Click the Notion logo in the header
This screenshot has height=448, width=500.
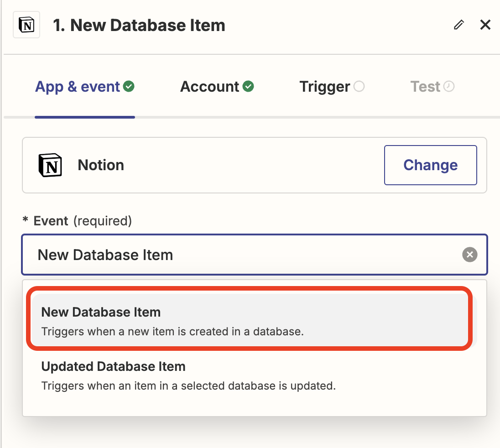coord(26,26)
